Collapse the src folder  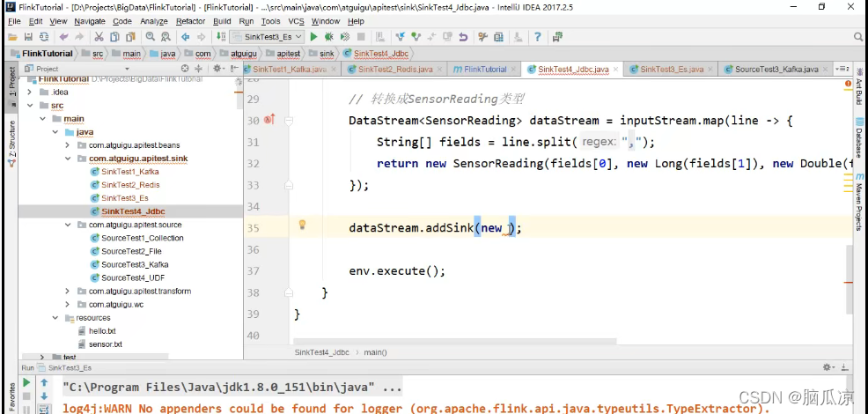coord(30,106)
